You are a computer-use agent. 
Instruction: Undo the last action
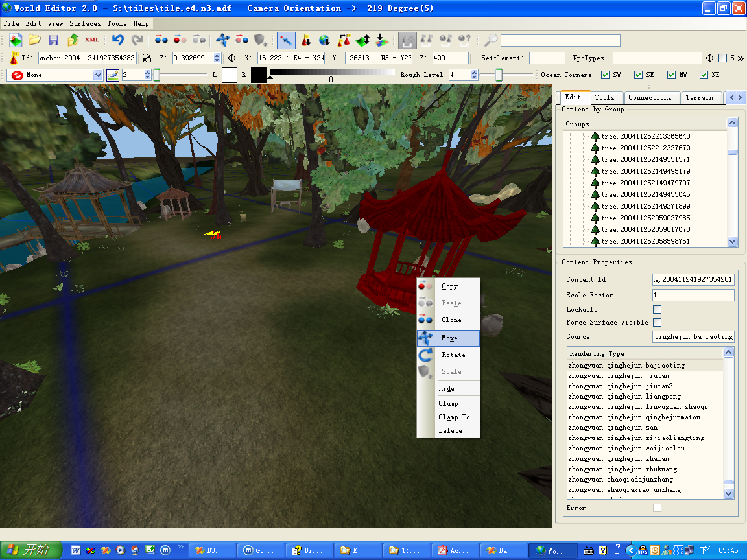[117, 40]
